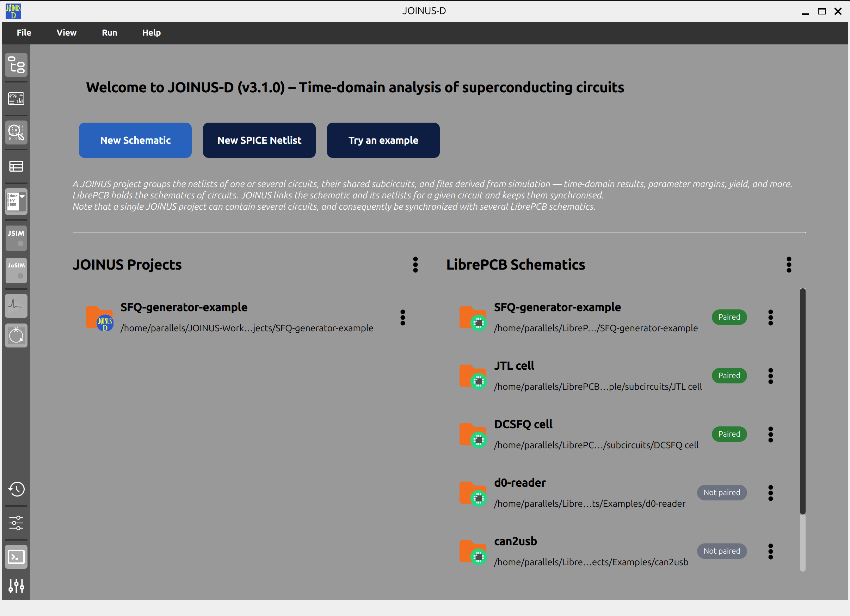This screenshot has width=850, height=616.
Task: Open options menu for DCSFQ cell schematic
Action: 771,435
